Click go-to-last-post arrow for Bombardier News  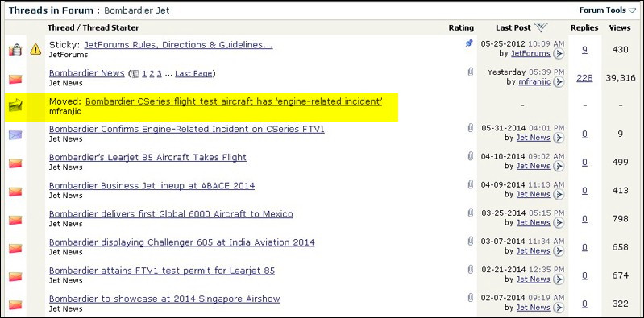[x=559, y=82]
